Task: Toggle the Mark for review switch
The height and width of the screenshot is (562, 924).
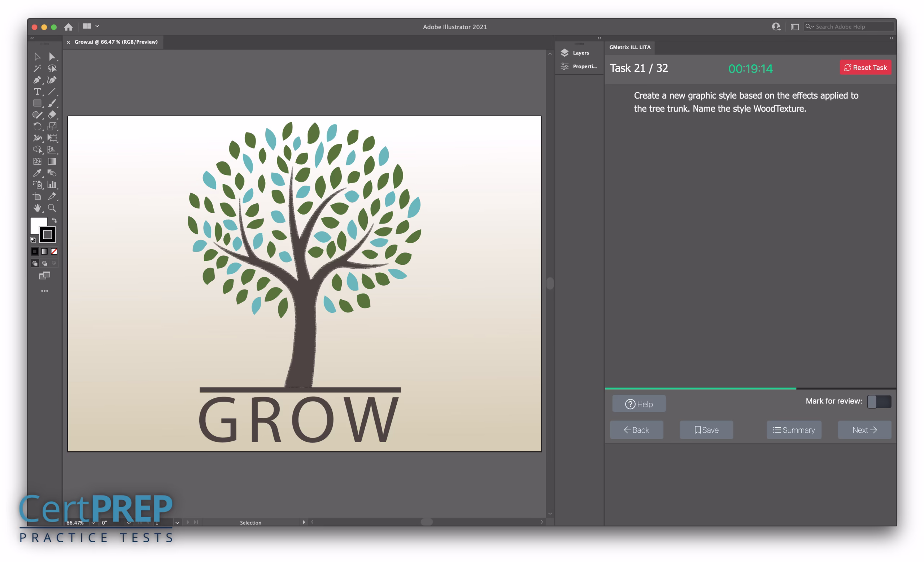Action: (879, 401)
